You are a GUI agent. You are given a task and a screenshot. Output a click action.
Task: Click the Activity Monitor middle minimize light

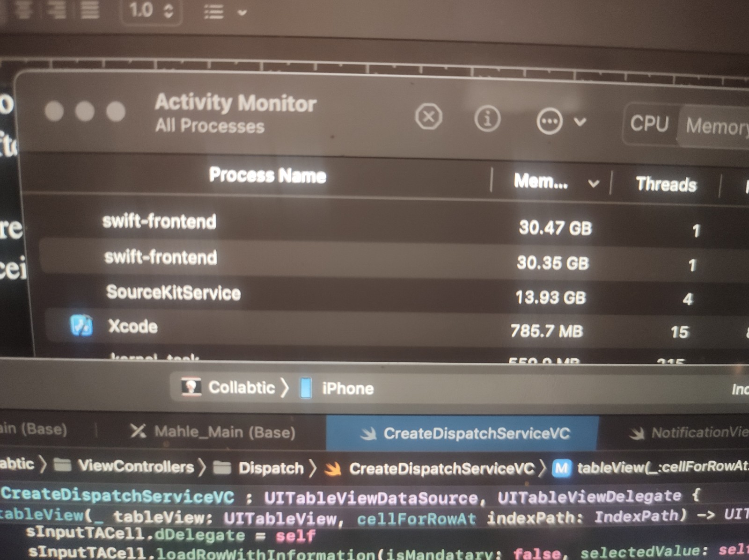tap(85, 112)
